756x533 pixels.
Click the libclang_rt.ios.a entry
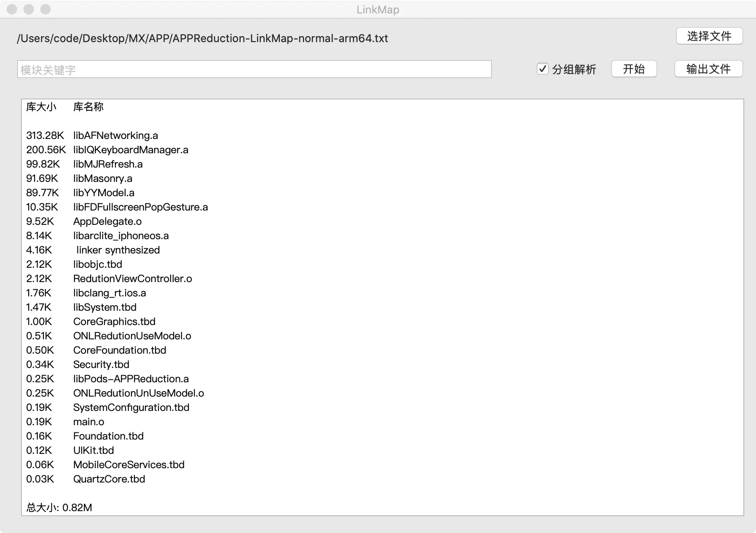click(110, 293)
